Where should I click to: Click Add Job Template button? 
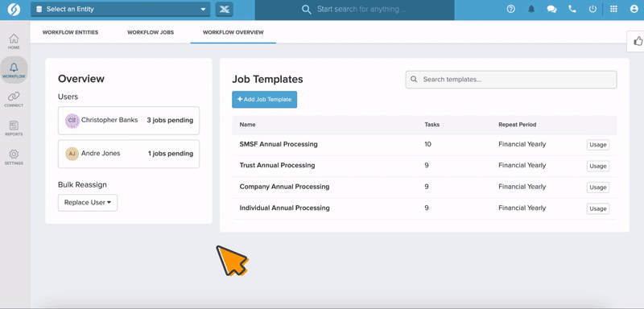click(x=265, y=99)
